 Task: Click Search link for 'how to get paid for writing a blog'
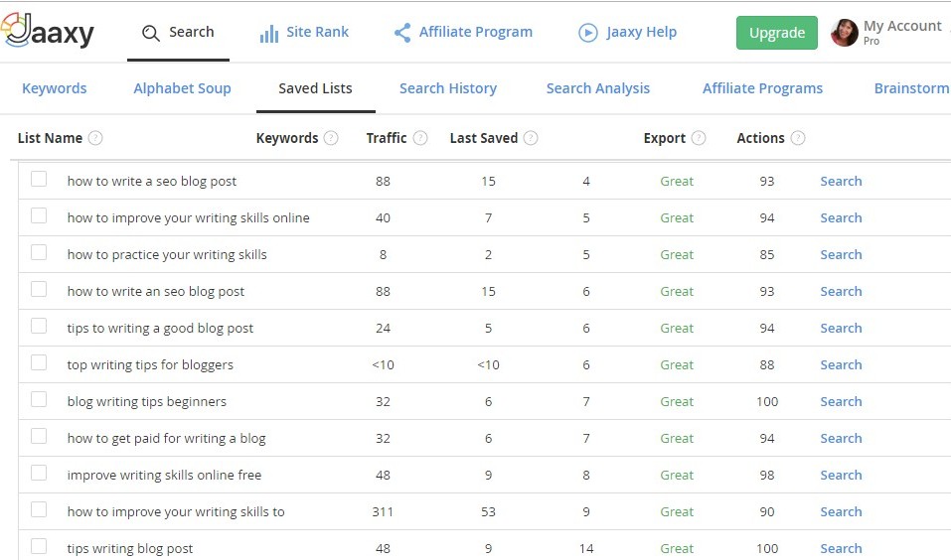click(x=842, y=438)
